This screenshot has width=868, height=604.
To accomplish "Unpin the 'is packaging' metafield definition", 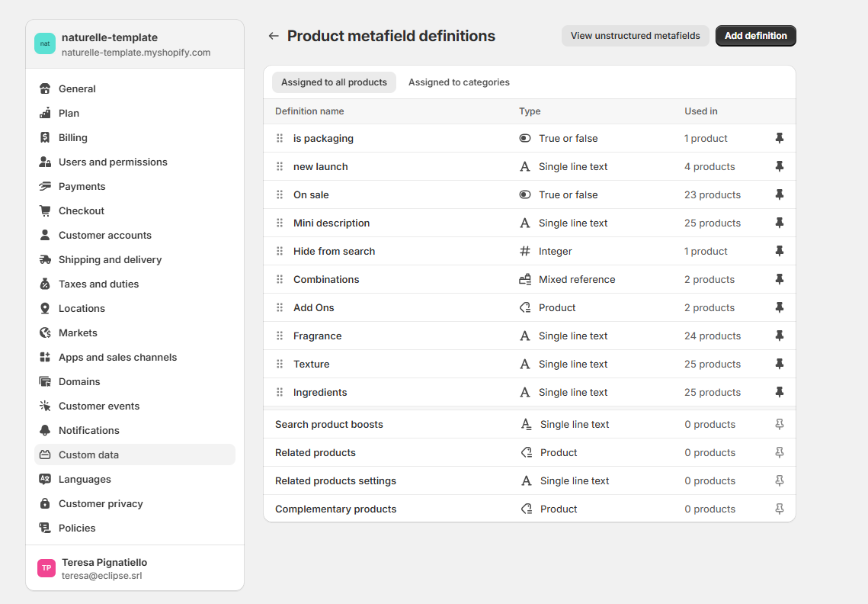I will coord(779,138).
